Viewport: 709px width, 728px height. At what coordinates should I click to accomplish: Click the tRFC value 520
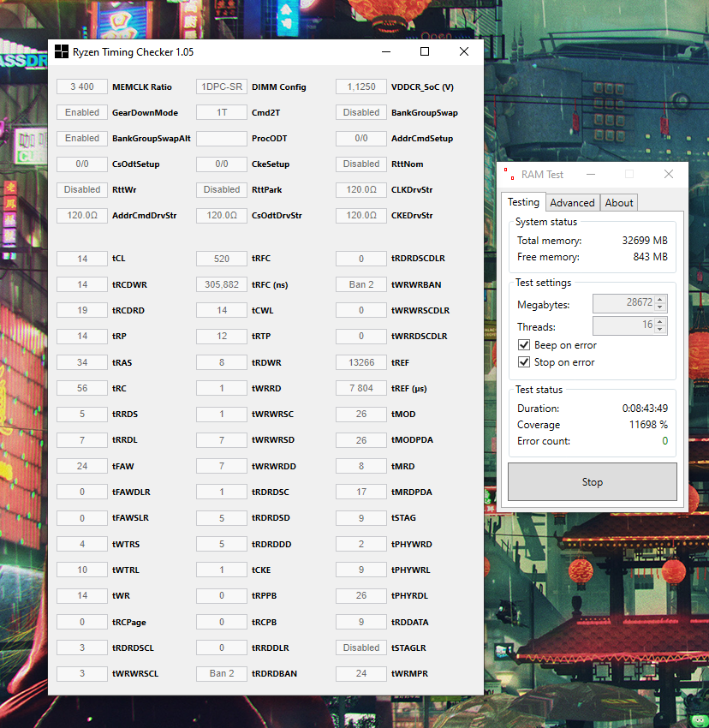222,259
